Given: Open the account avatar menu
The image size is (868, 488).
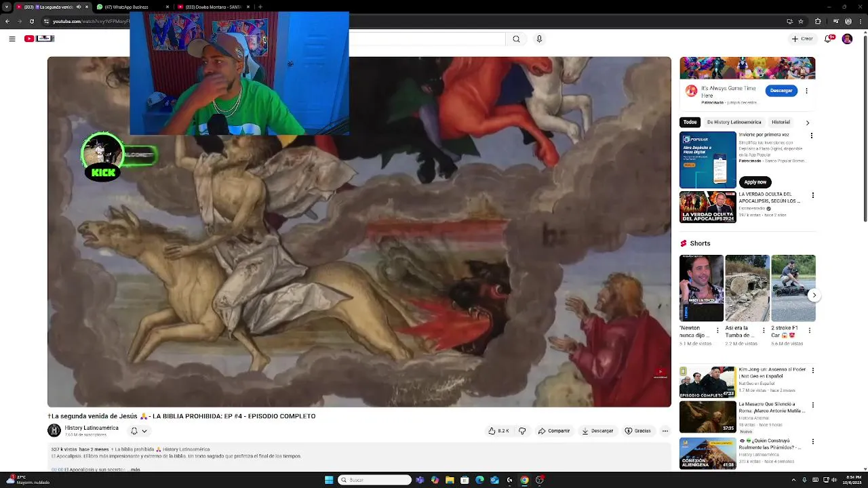Looking at the screenshot, I should pos(847,39).
